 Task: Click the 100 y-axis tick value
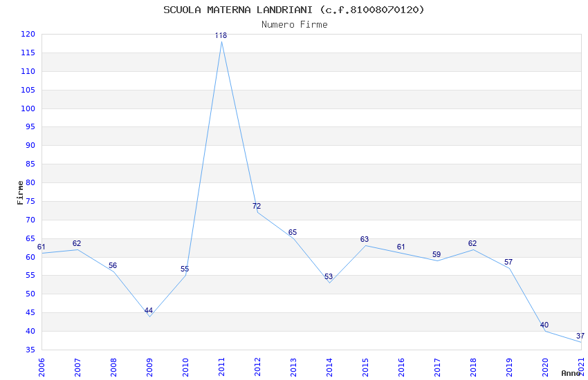28,109
